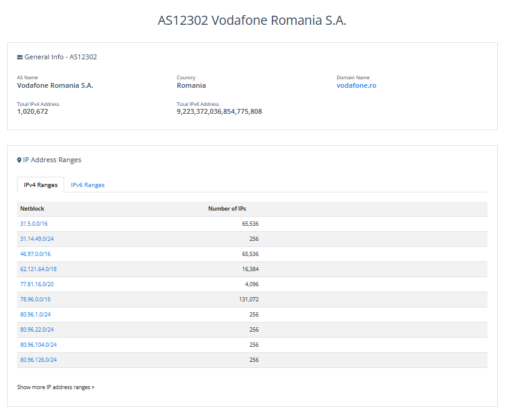Viewport: 505px width, 420px height.
Task: Select IP count 16,384 for 62.121.64.0/18
Action: [250, 269]
